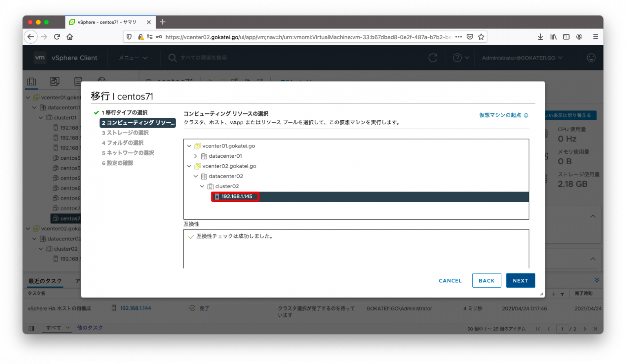Collapse cluster02 in the left inventory panel
The height and width of the screenshot is (364, 626).
pos(41,249)
